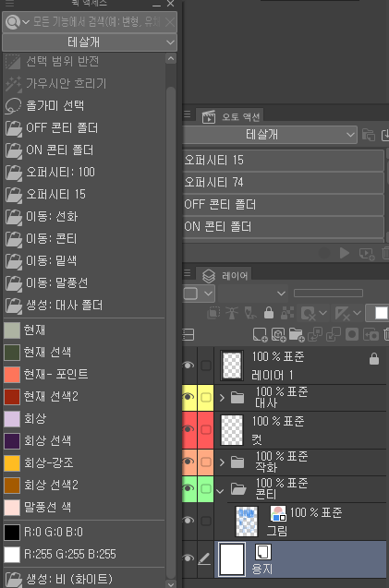Run 이동: 콘티 in quick access

click(84, 239)
